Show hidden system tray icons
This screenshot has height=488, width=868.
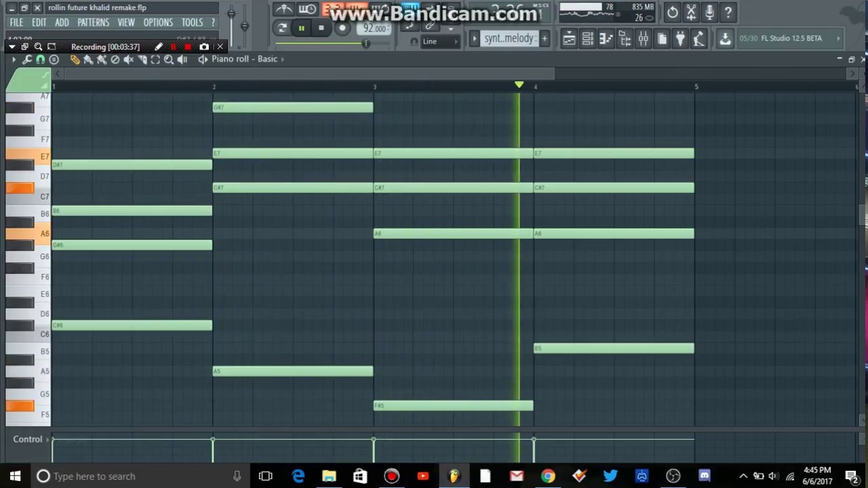[x=743, y=476]
